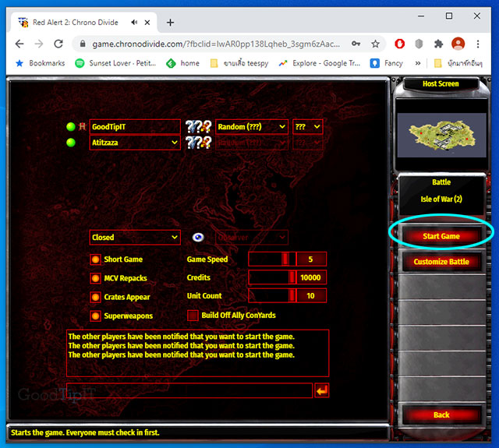View site lock information
This screenshot has width=499, height=448.
pyautogui.click(x=83, y=44)
